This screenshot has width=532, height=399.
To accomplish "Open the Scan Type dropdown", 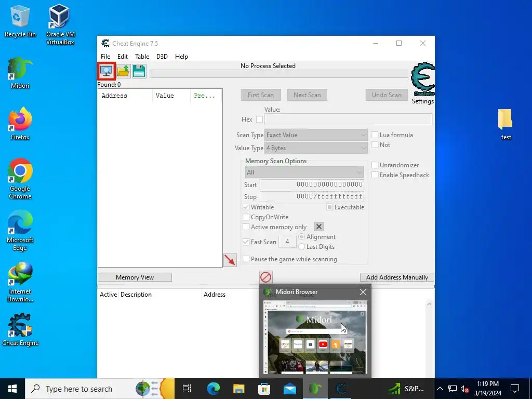I will point(316,135).
